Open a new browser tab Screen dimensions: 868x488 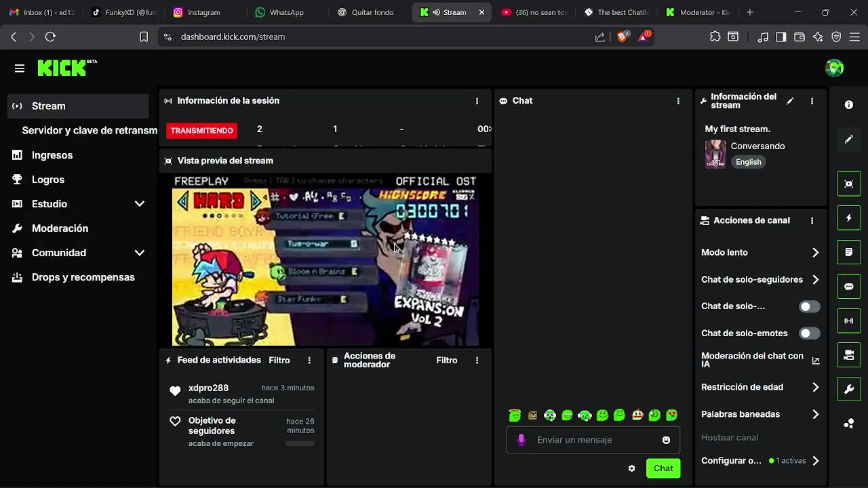tap(749, 12)
